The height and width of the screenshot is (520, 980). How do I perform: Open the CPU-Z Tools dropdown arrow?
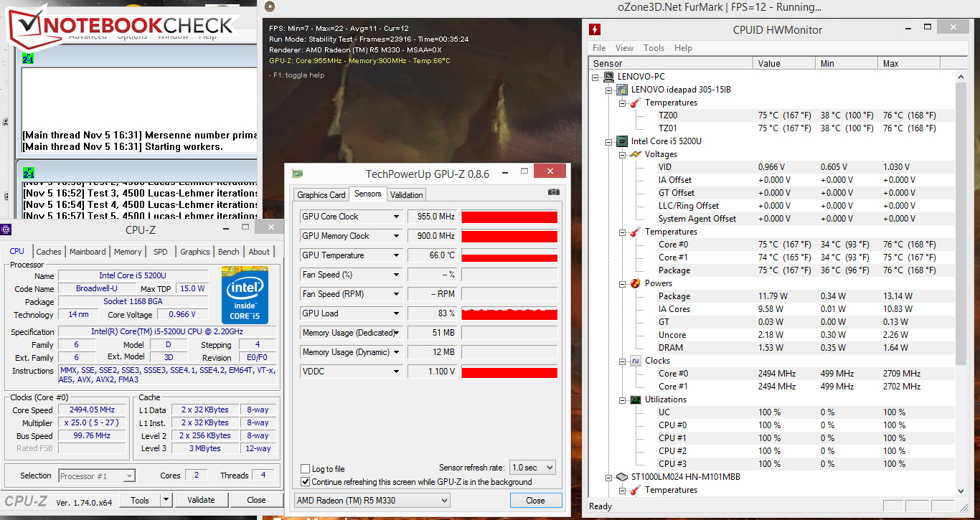[166, 500]
